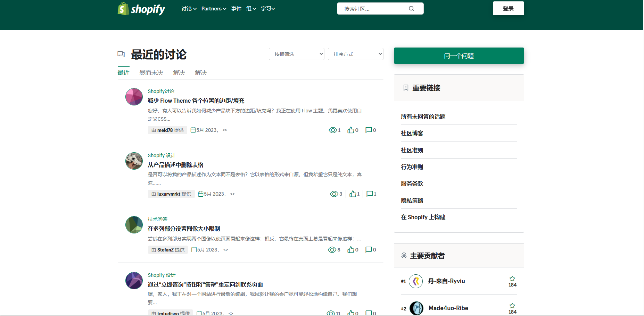Viewport: 644px width, 316px height.
Task: Open 行为准则 link
Action: coord(412,167)
